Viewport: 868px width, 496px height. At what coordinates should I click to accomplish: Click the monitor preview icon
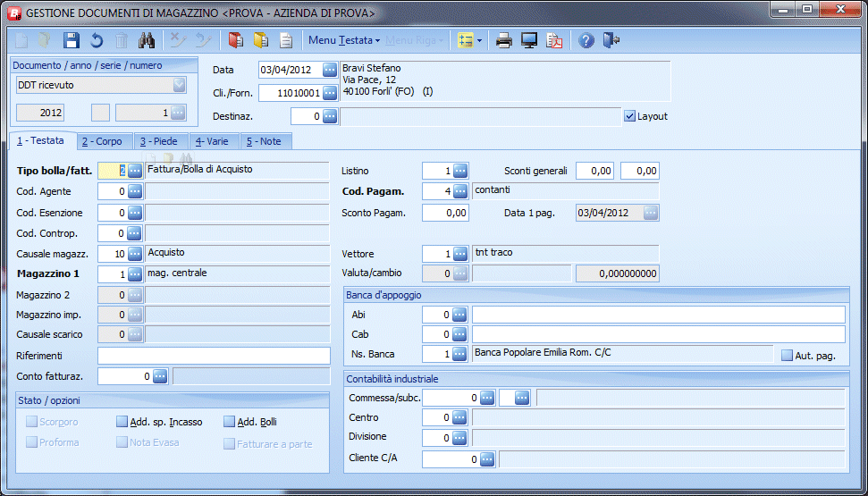pos(529,40)
